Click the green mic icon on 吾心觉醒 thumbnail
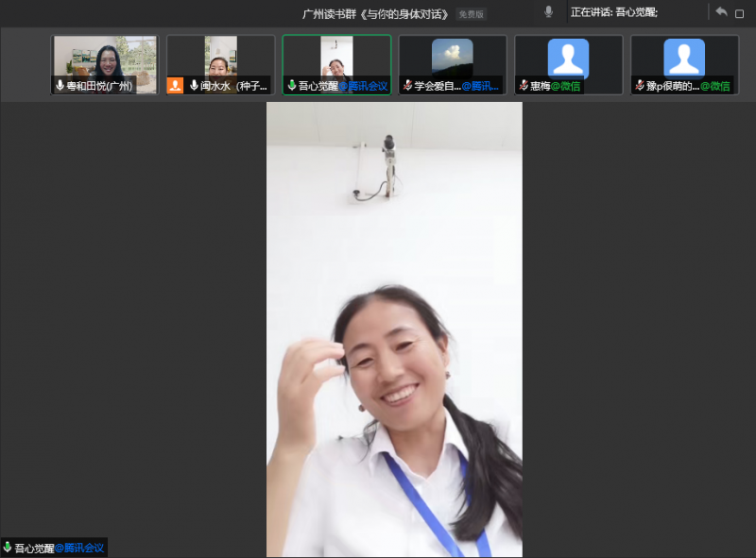 click(x=292, y=86)
